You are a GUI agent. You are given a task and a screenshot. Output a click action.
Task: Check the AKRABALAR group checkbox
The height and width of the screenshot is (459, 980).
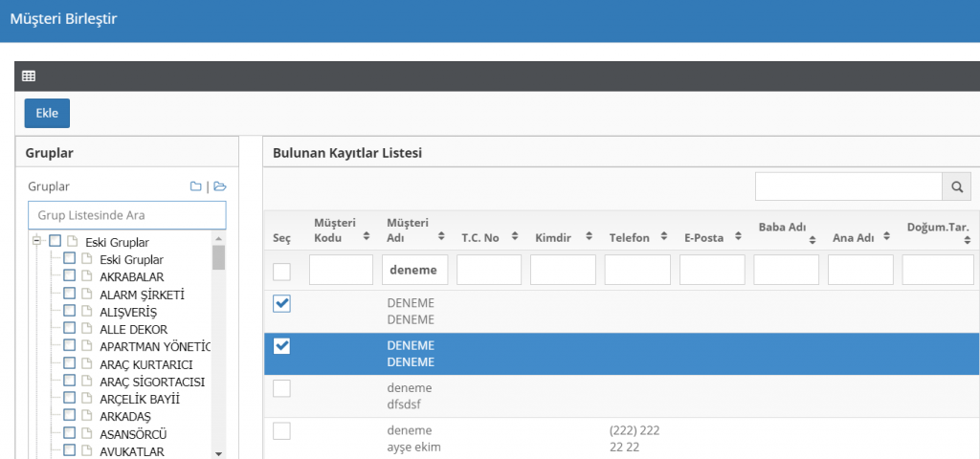pyautogui.click(x=70, y=276)
